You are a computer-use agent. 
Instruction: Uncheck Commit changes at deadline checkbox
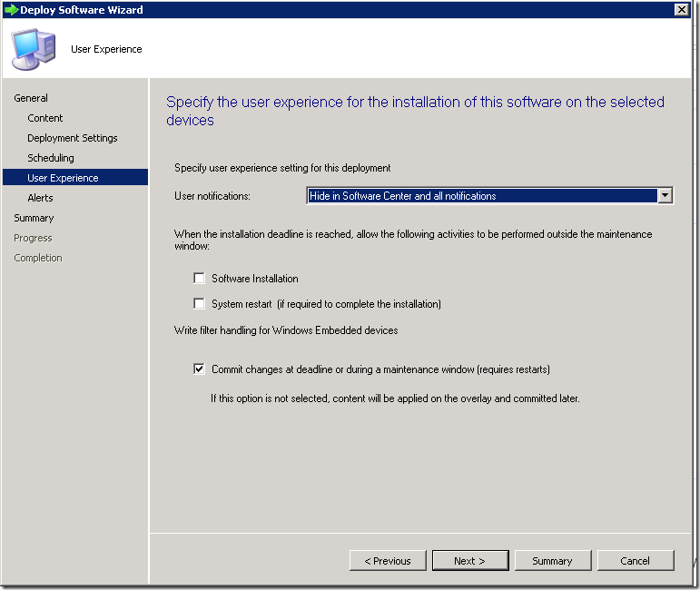[200, 369]
